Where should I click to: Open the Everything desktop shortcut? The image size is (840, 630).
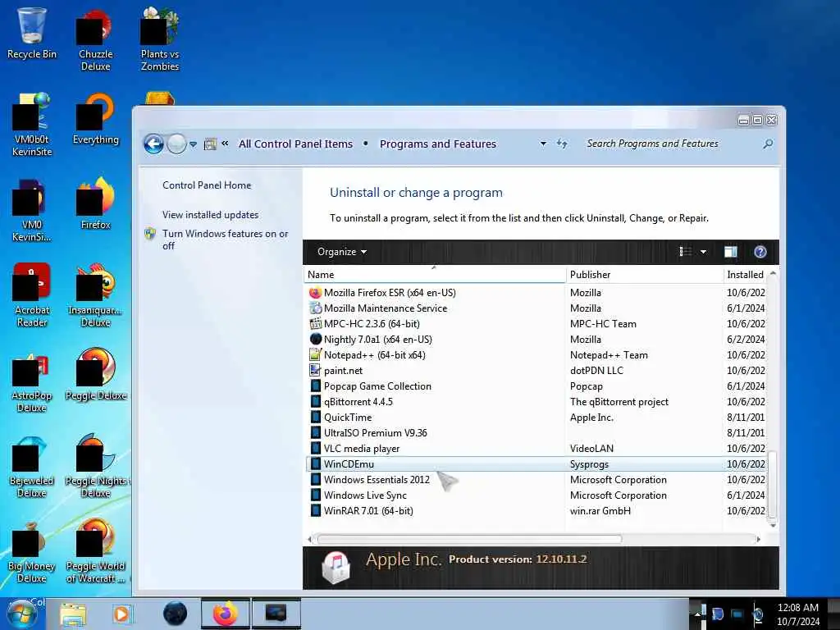95,119
